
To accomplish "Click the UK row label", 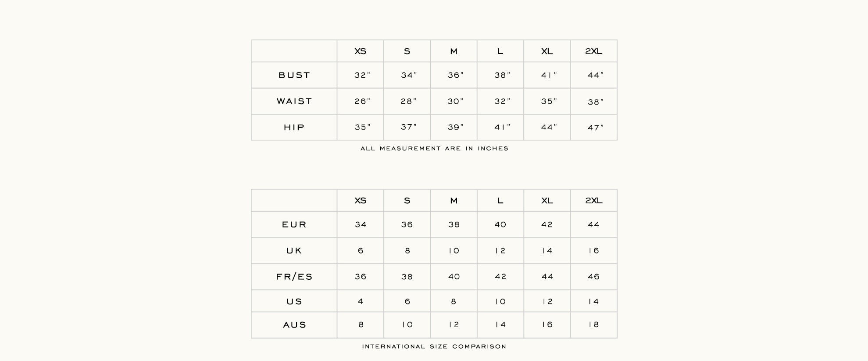I will 294,251.
